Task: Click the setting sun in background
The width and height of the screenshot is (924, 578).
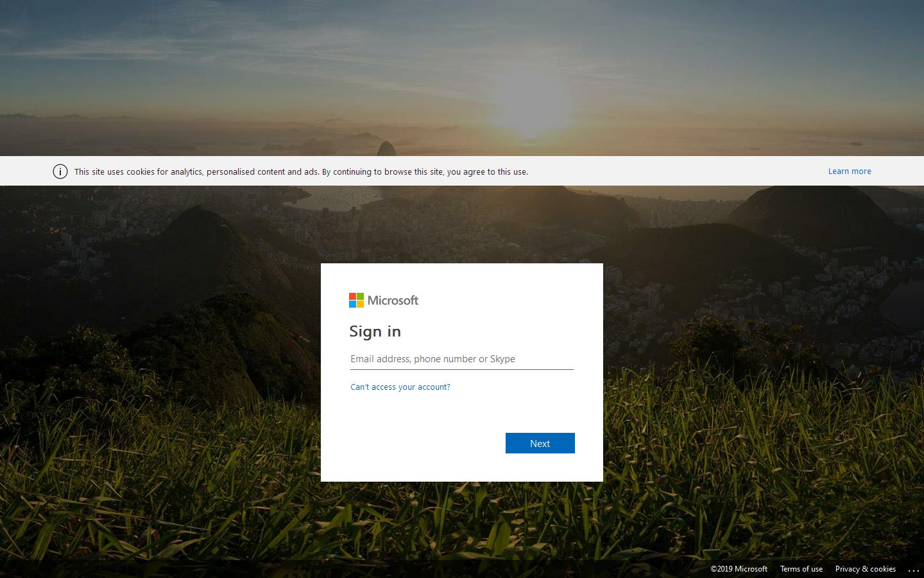Action: click(530, 112)
